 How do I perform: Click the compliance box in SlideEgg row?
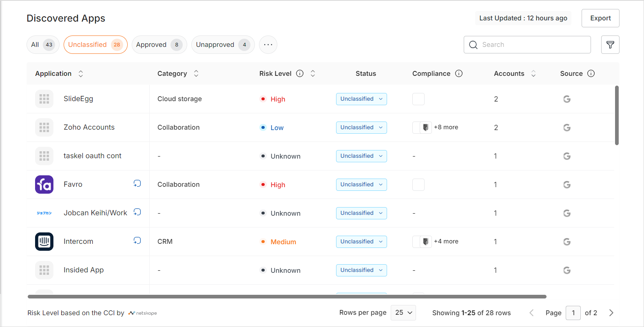coord(418,99)
